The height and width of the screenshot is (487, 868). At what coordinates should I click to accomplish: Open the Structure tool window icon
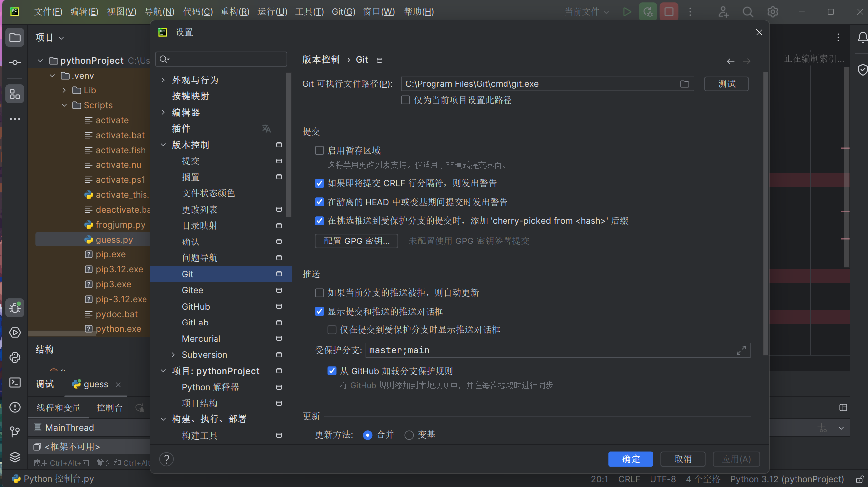[x=15, y=93]
